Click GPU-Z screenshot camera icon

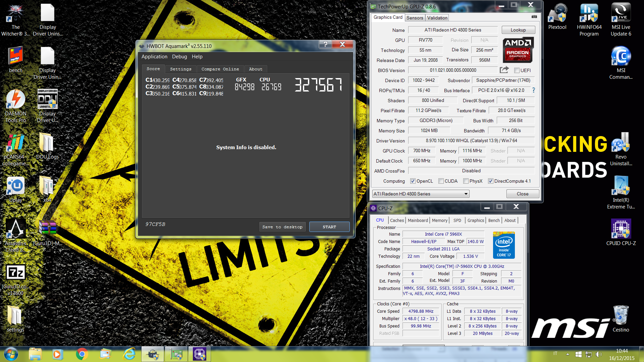pyautogui.click(x=534, y=17)
